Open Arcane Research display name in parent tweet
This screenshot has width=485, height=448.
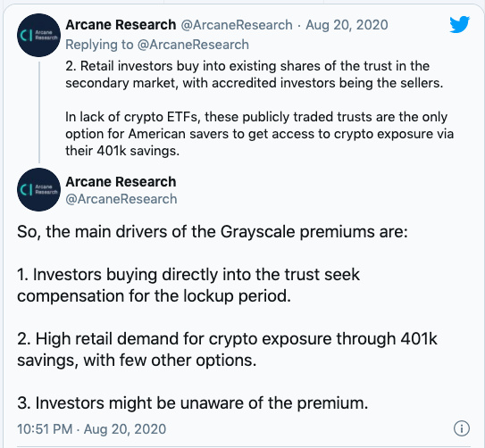(x=121, y=25)
